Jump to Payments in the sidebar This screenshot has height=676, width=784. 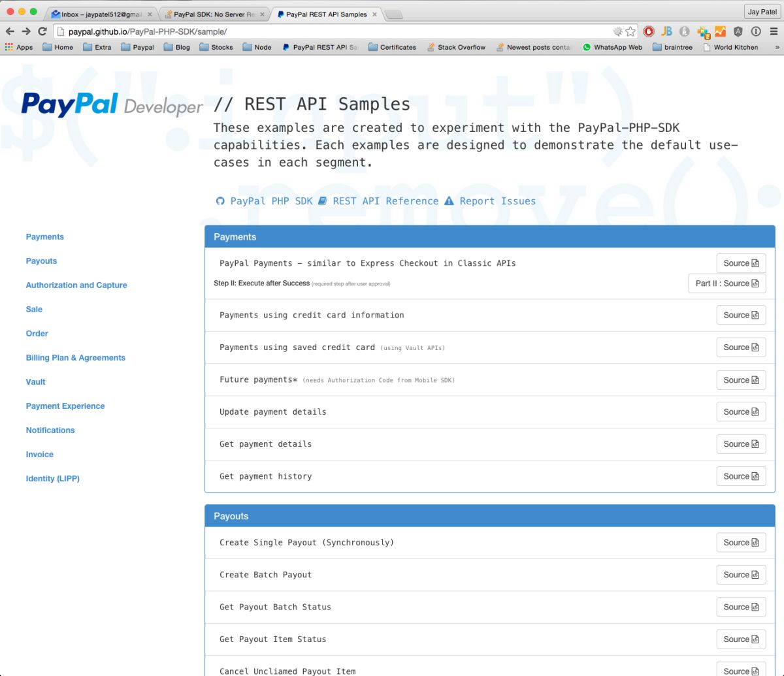coord(44,237)
